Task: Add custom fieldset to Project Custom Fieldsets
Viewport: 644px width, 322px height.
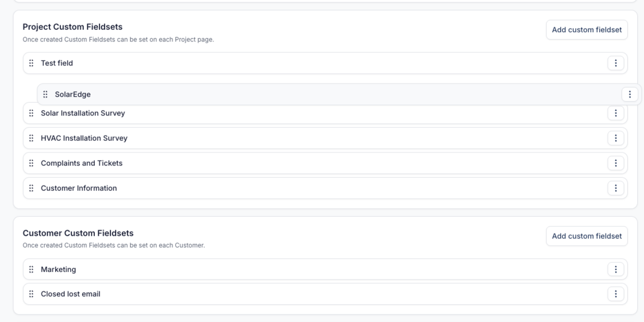Action: point(586,30)
